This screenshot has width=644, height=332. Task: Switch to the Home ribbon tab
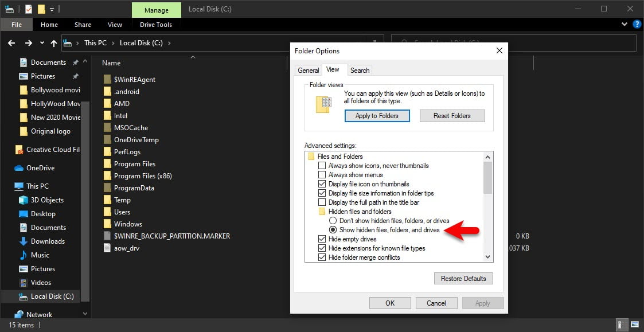coord(49,25)
